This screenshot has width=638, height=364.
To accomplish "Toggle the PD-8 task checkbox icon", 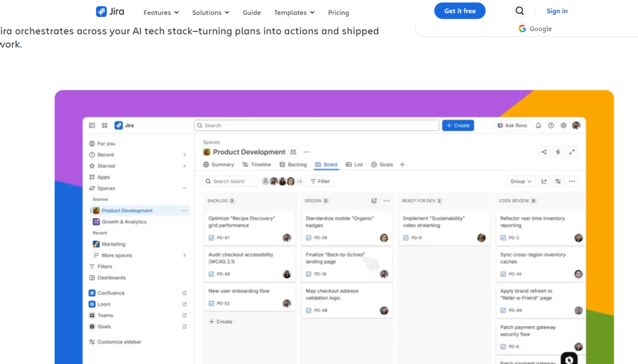I will pos(406,238).
